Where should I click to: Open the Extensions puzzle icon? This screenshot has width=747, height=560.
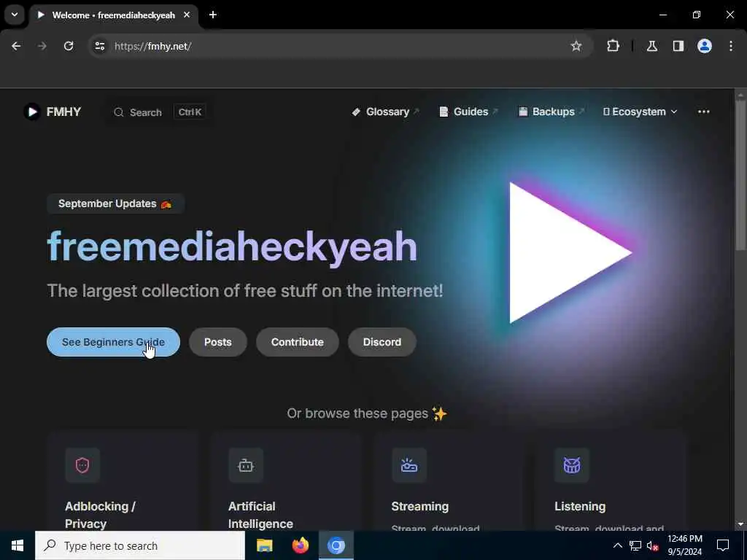tap(613, 46)
